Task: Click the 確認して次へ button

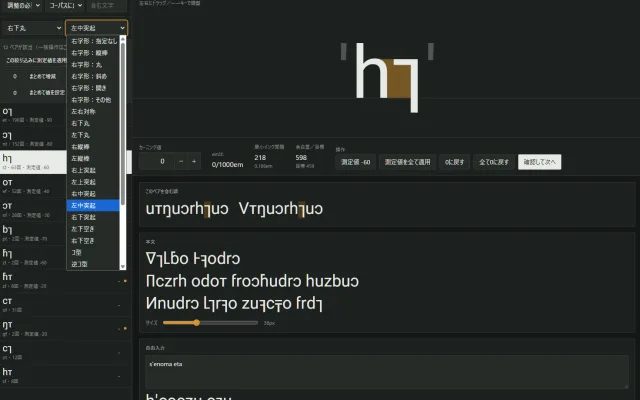Action: coord(540,162)
